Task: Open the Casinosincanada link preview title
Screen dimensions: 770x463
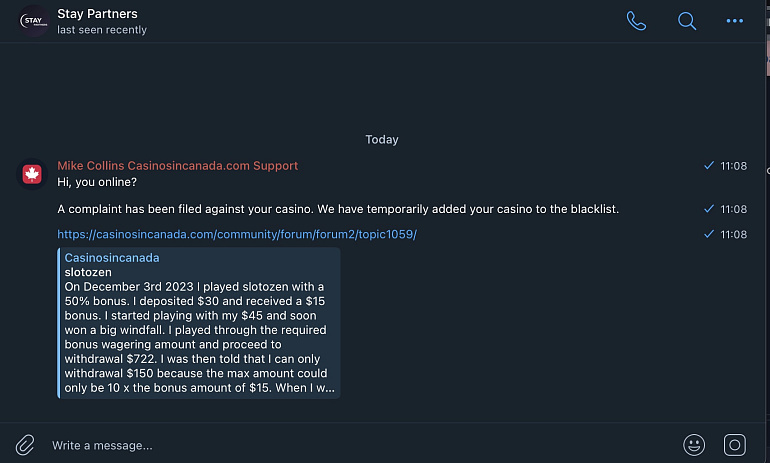Action: [112, 258]
